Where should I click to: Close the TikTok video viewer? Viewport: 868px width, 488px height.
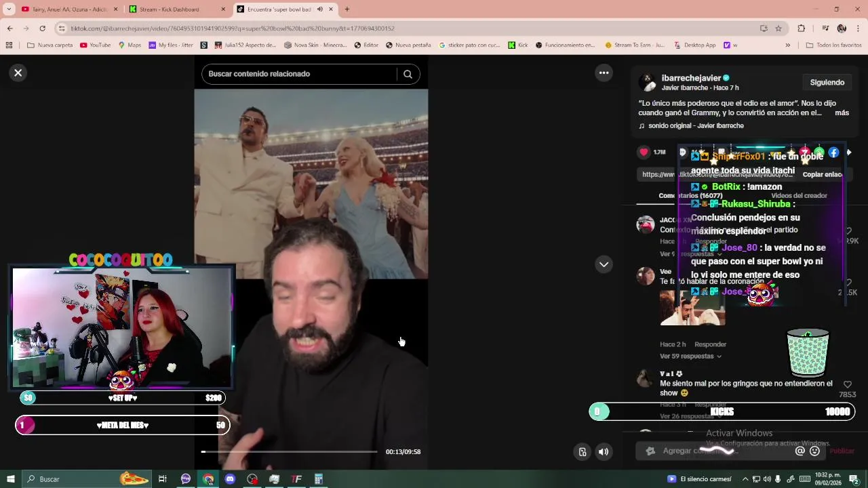[x=18, y=73]
